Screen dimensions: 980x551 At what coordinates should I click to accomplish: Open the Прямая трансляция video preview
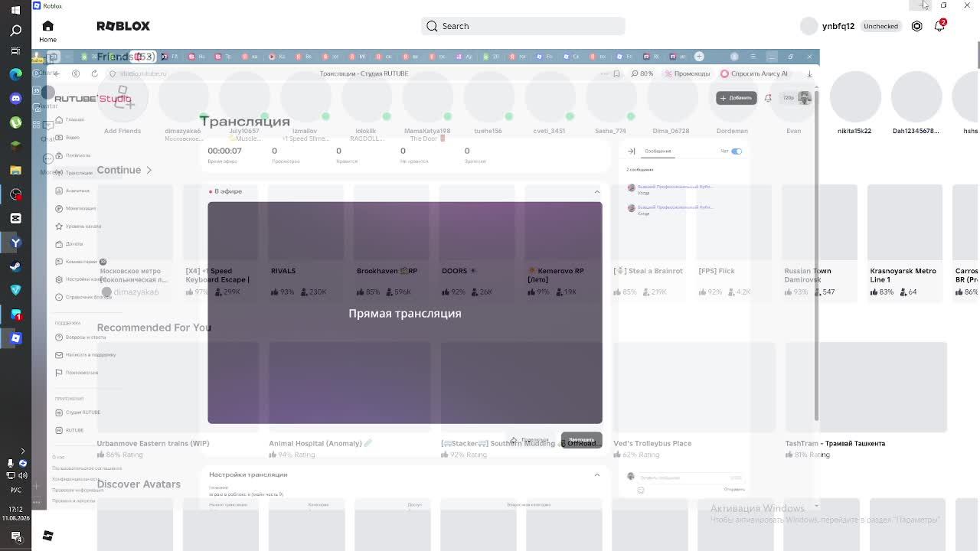(x=405, y=313)
